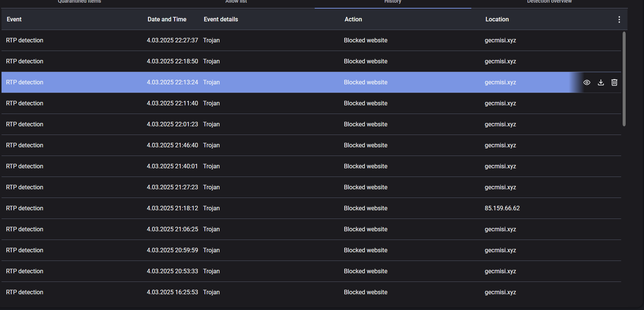Sort by the Event column header

14,19
